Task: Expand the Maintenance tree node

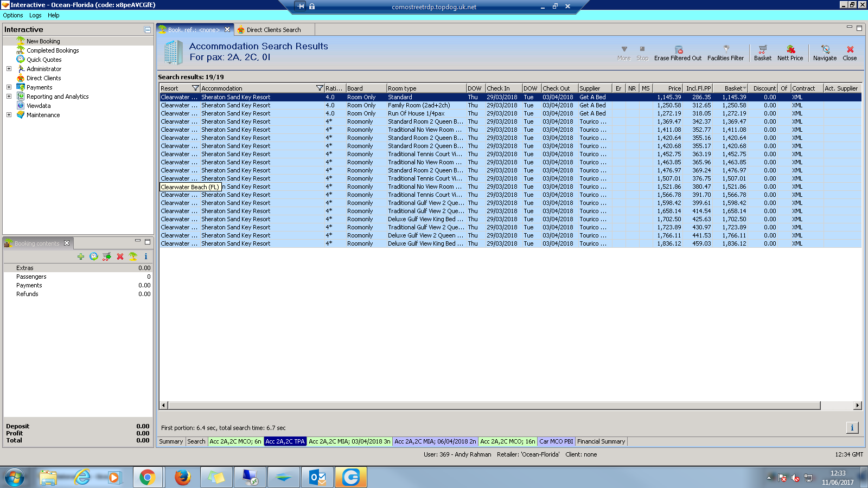Action: [x=9, y=115]
